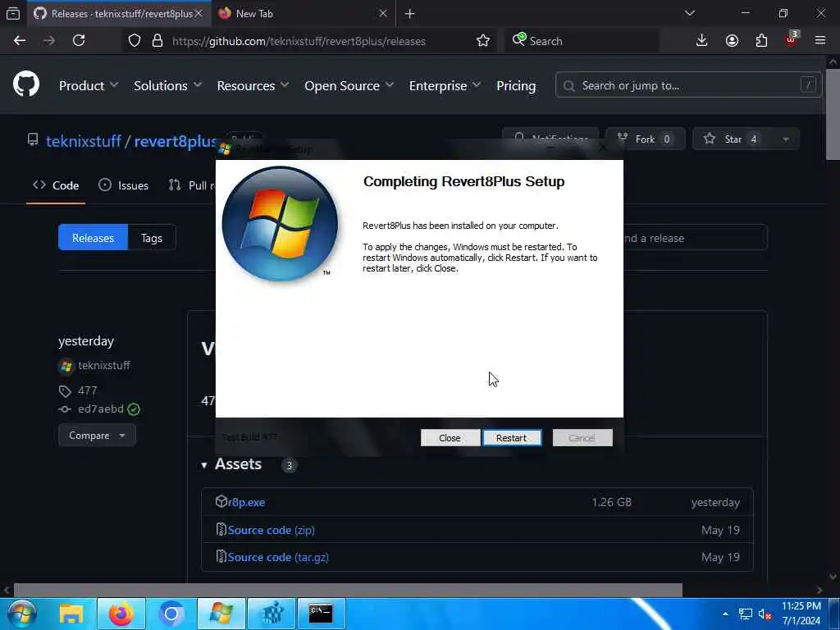
Task: Open the Product dropdown menu
Action: [x=89, y=85]
